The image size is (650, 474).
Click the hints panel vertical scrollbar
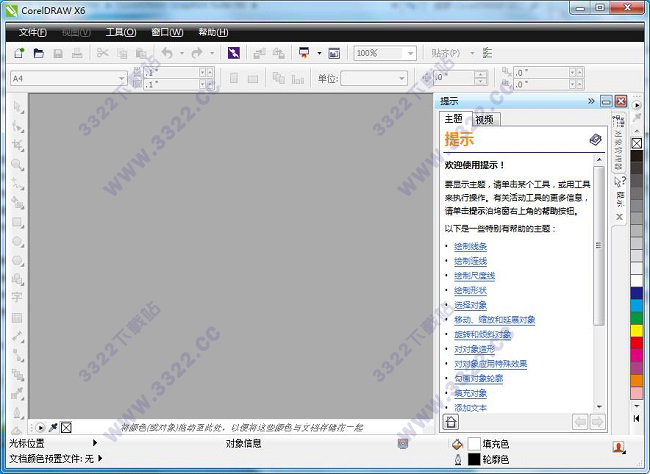point(599,245)
